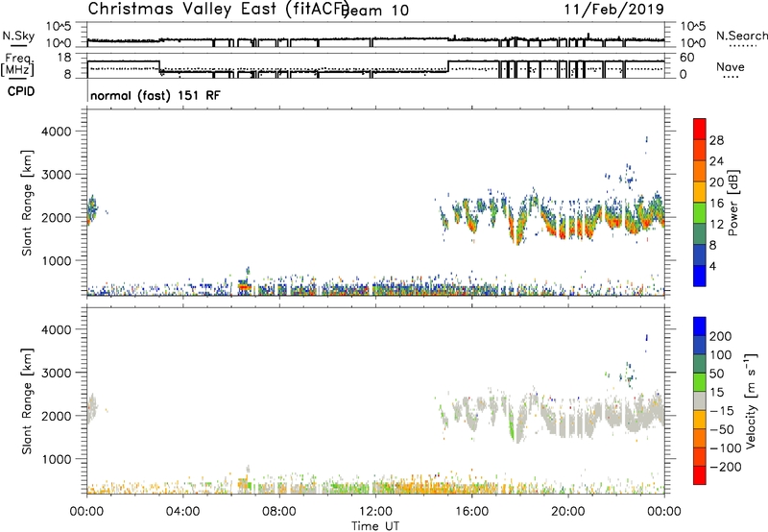The height and width of the screenshot is (532, 768).
Task: Click the "3000" tick of the Power panel
Action: [57, 175]
